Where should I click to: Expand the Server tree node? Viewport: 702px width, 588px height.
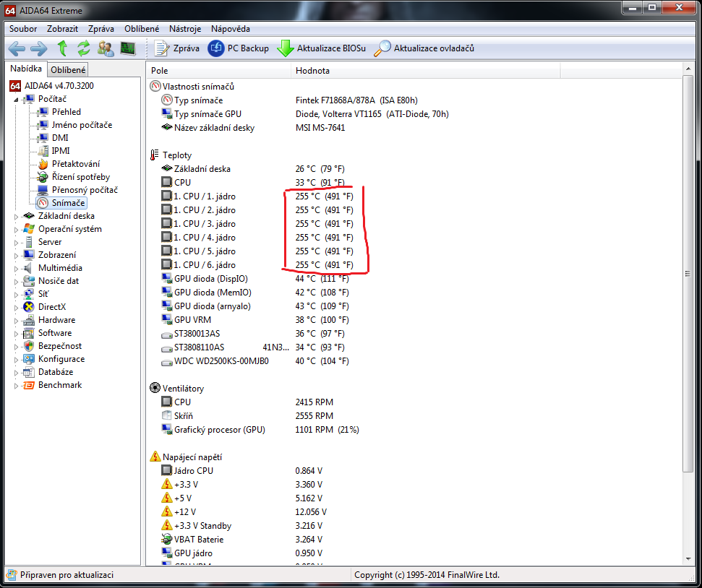tap(16, 243)
